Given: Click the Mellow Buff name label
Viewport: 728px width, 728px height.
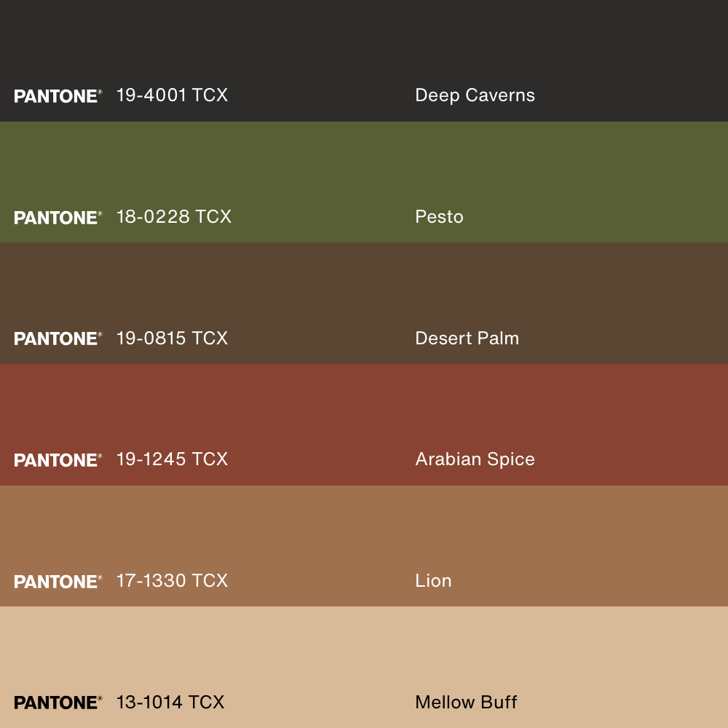Looking at the screenshot, I should click(466, 703).
